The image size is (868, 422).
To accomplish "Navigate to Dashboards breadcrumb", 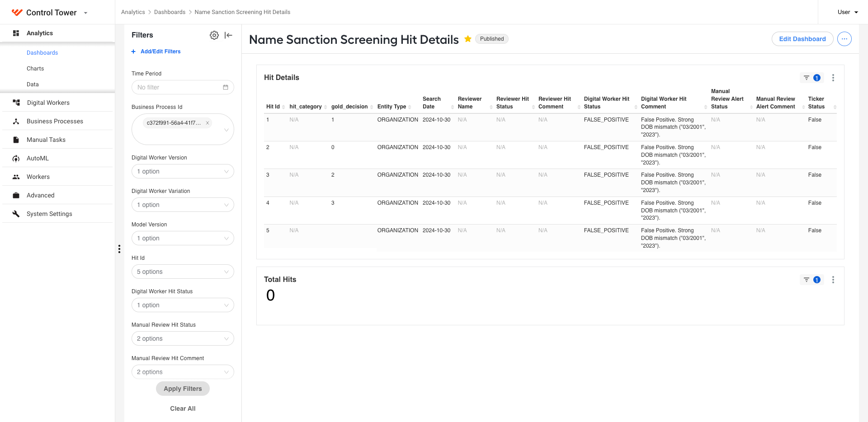I will [170, 12].
